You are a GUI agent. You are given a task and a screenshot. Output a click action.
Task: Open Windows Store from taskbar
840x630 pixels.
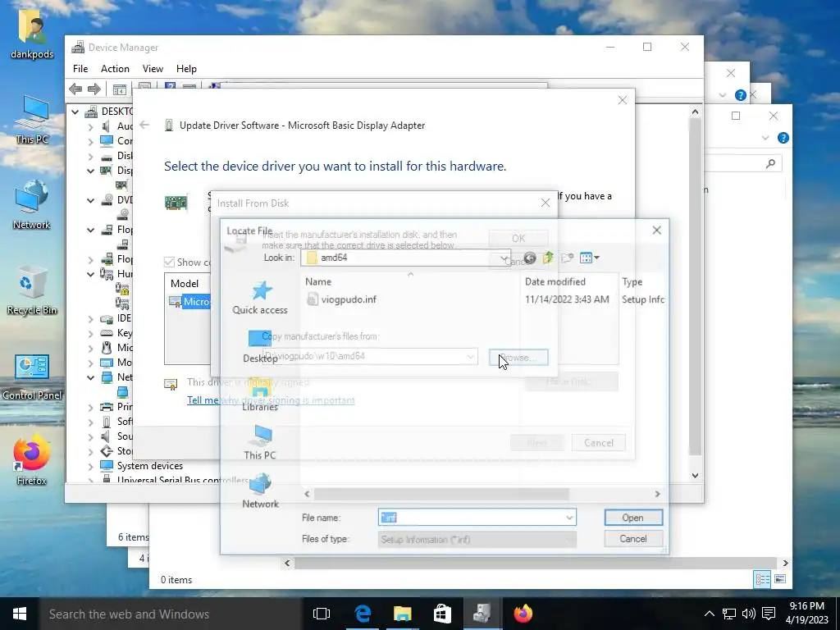[x=442, y=614]
